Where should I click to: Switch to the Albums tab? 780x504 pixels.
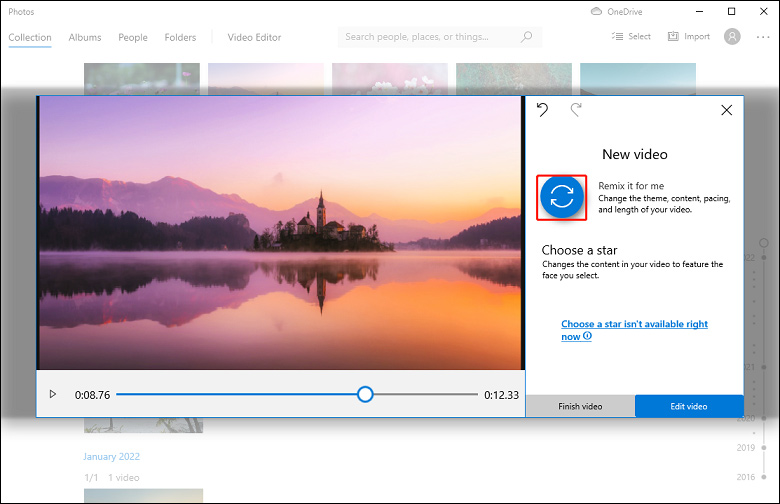pyautogui.click(x=85, y=37)
